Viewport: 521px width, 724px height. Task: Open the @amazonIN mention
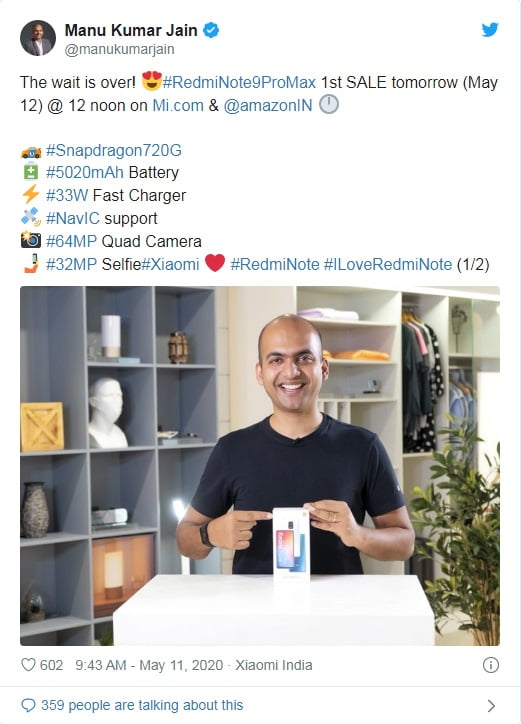coord(268,105)
